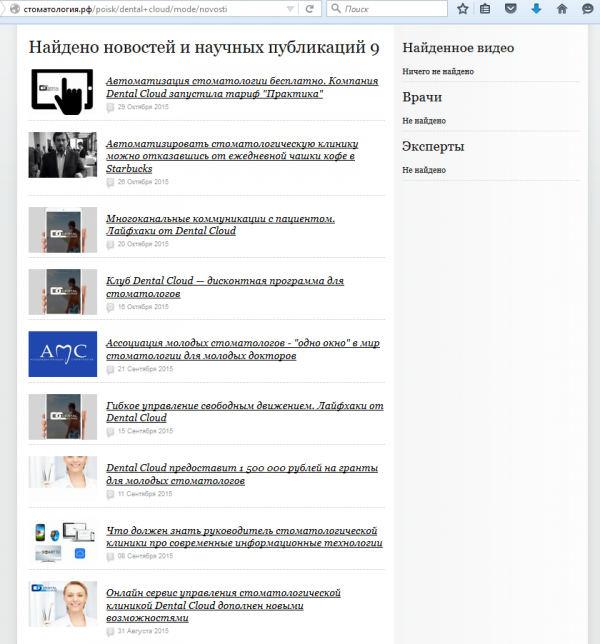Click the date 29 Октября 2015
The image size is (600, 644).
coord(143,107)
